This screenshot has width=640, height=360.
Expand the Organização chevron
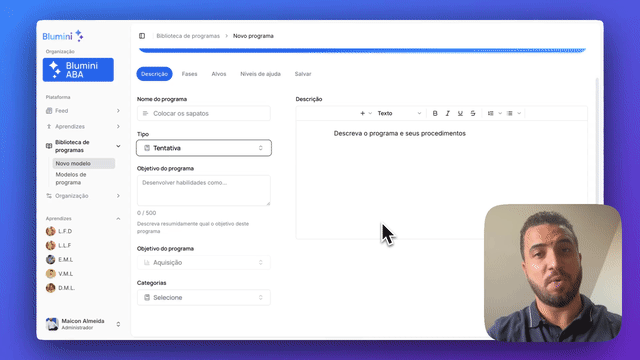(x=118, y=196)
